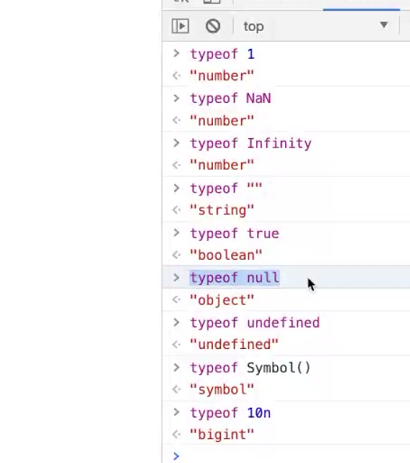410x463 pixels.
Task: Select the "undefined" output string
Action: coord(234,344)
